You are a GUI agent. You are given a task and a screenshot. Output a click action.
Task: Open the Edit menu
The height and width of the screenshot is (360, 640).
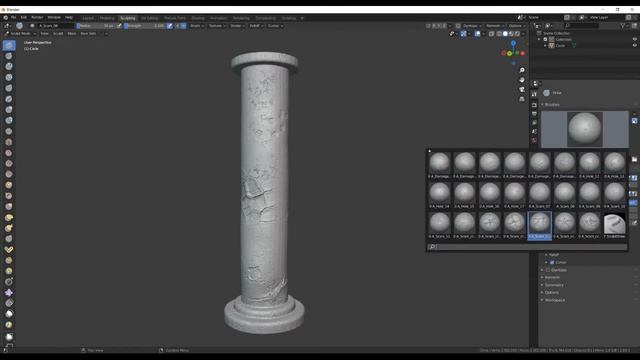click(x=24, y=18)
